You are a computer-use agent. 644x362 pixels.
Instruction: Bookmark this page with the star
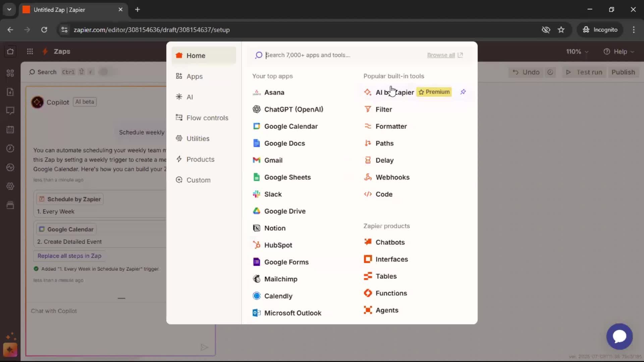(x=561, y=30)
